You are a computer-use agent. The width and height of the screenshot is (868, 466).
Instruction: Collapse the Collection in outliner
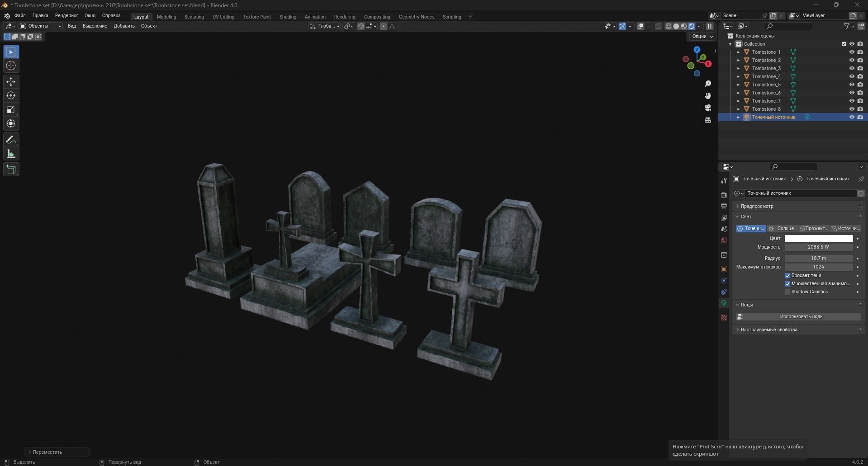[730, 44]
